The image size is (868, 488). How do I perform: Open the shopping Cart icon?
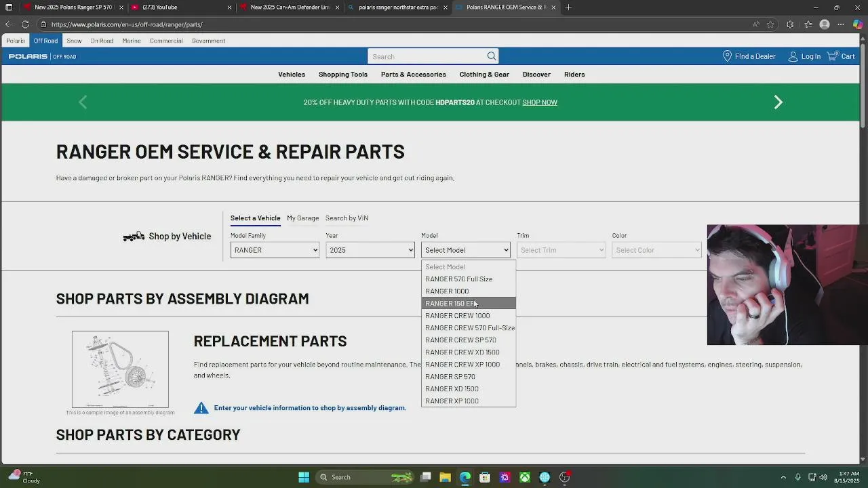(832, 56)
